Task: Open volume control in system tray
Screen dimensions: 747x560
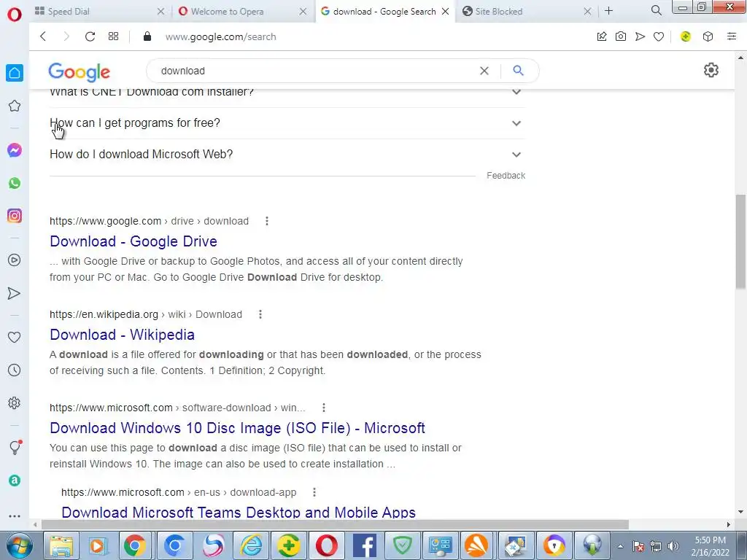Action: point(673,546)
